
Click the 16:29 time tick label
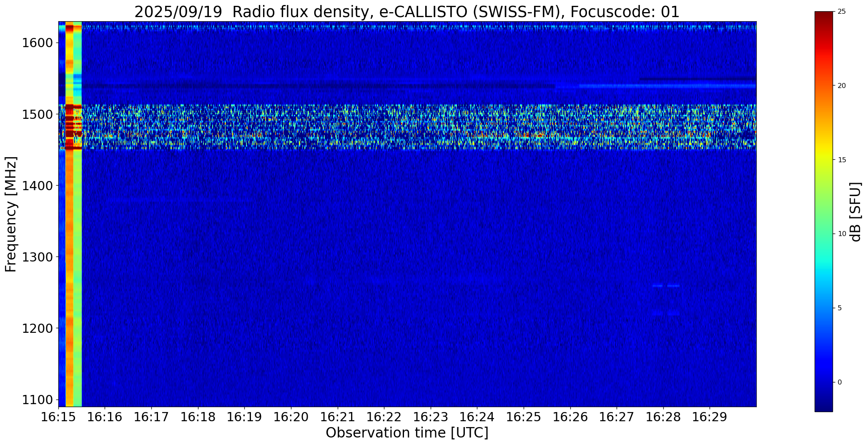(x=710, y=417)
